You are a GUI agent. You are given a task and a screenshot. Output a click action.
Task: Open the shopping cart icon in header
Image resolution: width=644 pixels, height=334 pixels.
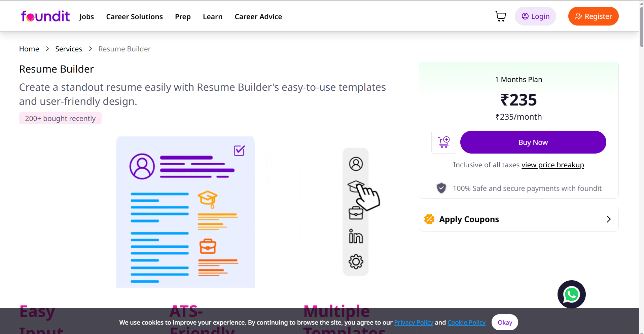[500, 16]
